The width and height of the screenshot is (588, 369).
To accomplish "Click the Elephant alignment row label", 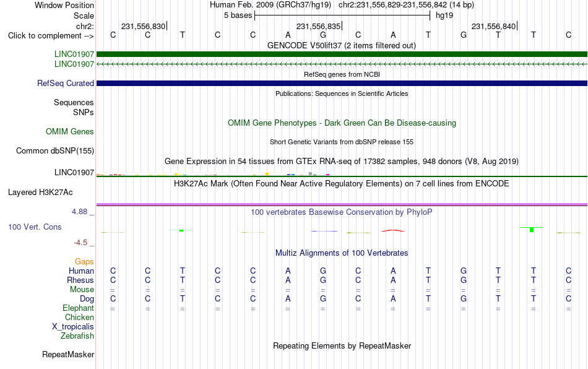I will pyautogui.click(x=78, y=308).
